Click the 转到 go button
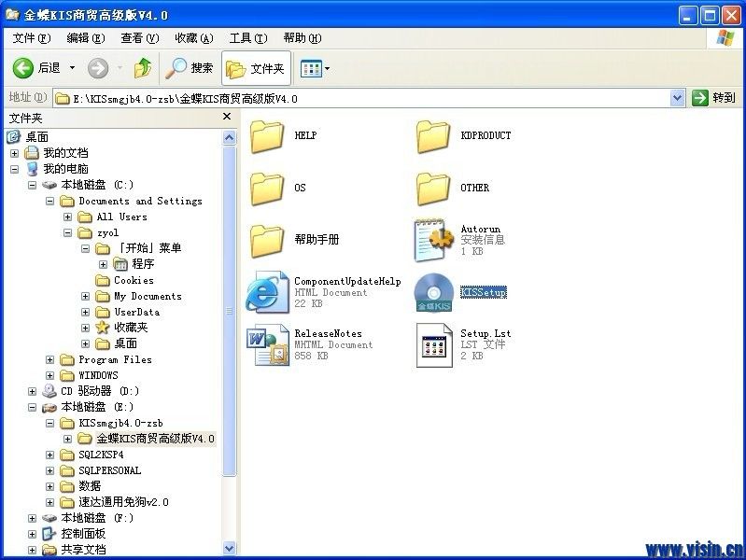The width and height of the screenshot is (746, 560). pos(714,98)
